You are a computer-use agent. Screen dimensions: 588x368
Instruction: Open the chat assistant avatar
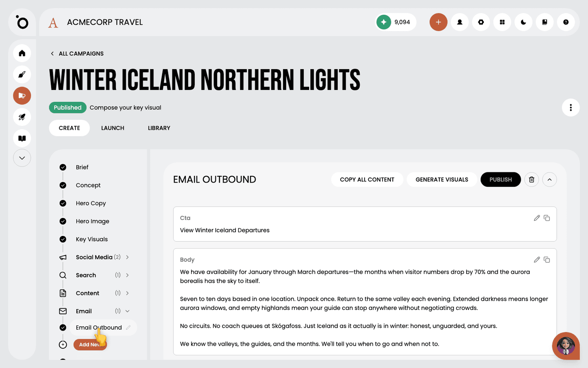pyautogui.click(x=566, y=346)
